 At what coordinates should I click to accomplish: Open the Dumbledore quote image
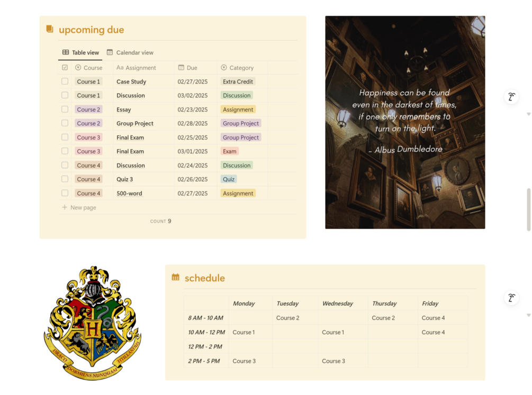[405, 122]
